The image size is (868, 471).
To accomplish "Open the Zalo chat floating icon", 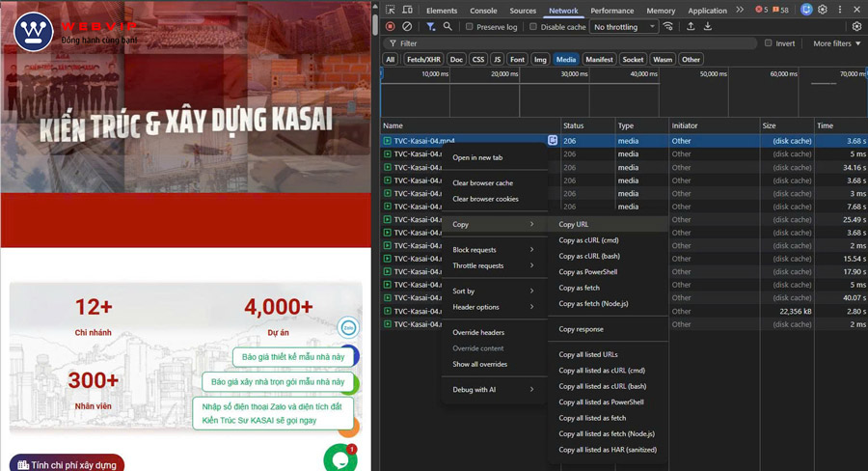I will [348, 327].
